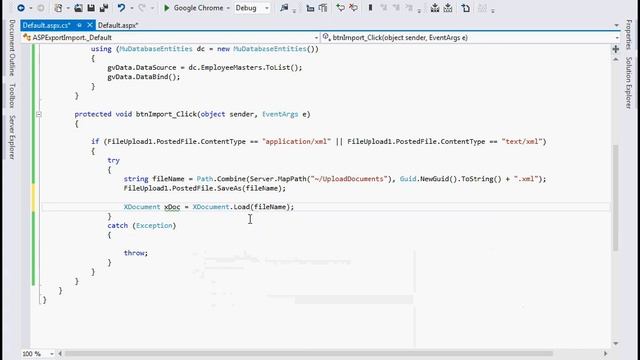Click the horizontal scrollbar thumb
Screen dimensions: 640x360
309,353
